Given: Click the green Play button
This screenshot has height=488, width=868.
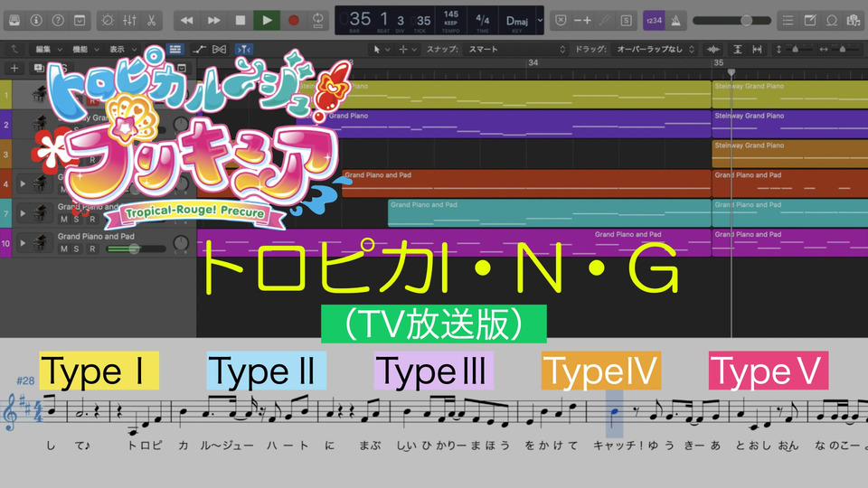Looking at the screenshot, I should click(267, 21).
